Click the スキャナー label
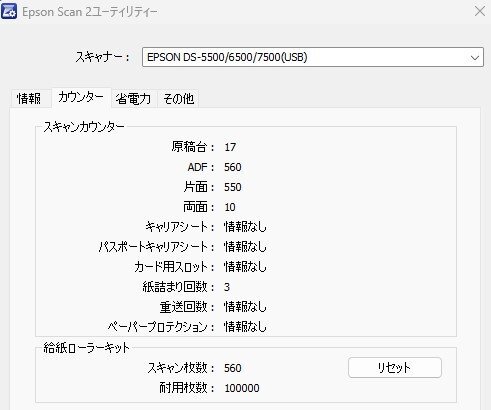This screenshot has width=491, height=410. [102, 57]
